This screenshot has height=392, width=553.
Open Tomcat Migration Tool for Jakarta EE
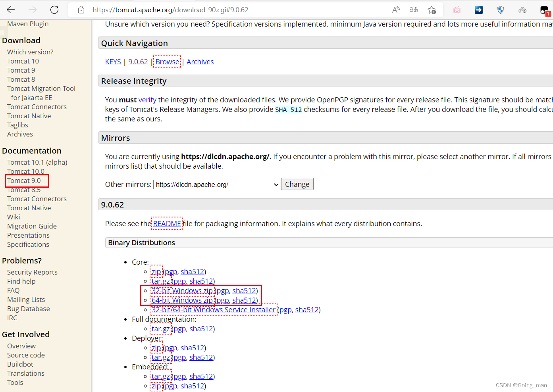41,93
